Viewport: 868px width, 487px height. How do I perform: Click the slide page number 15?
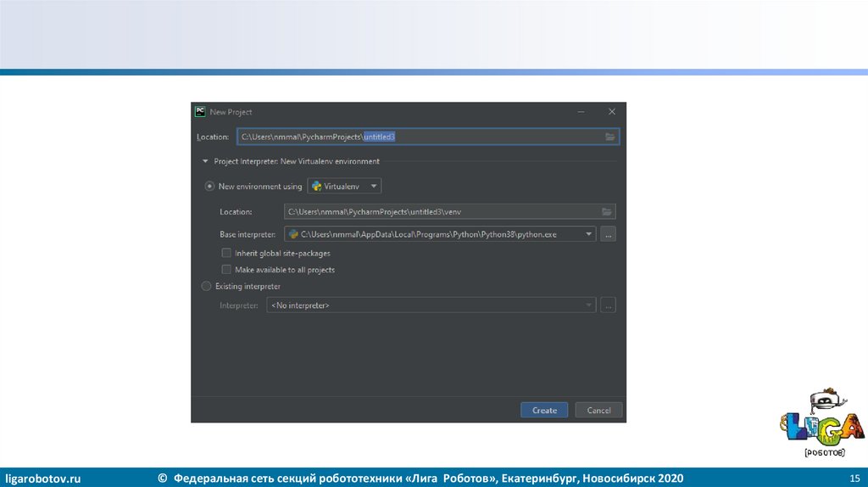point(854,479)
